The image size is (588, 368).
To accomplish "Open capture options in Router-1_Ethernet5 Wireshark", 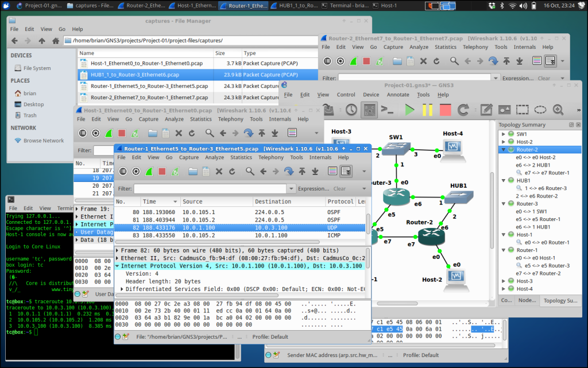I will point(136,172).
